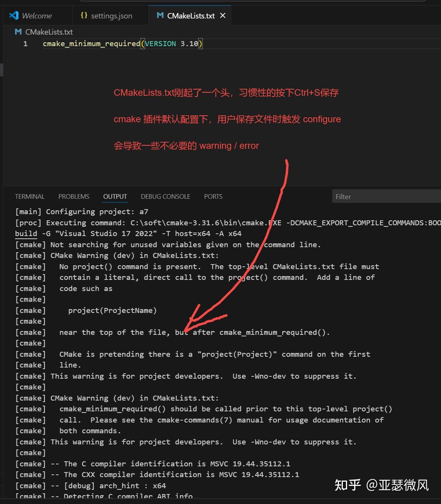Image resolution: width=441 pixels, height=504 pixels.
Task: Place cursor on the cmake_minimum_required line
Action: pos(91,43)
